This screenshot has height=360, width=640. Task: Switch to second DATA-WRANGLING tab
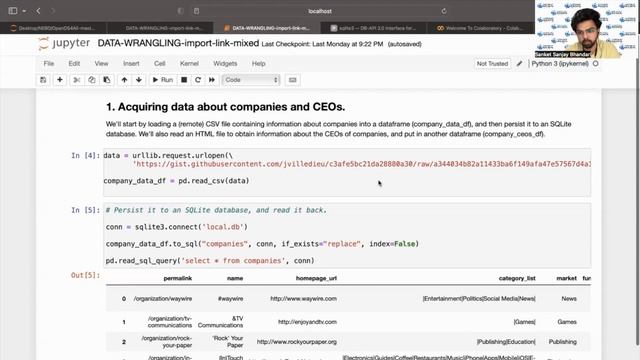[x=160, y=28]
